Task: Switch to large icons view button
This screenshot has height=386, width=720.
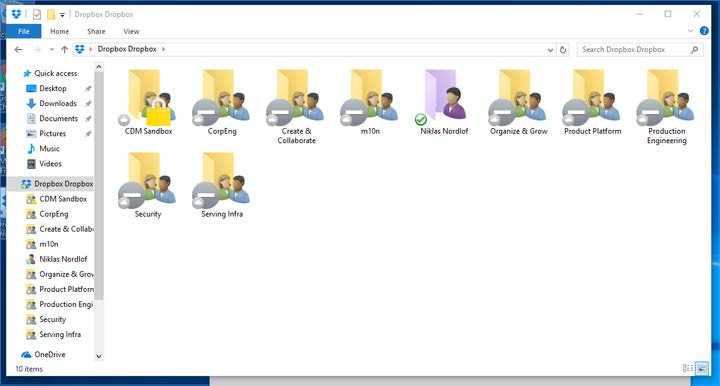Action: (x=702, y=368)
